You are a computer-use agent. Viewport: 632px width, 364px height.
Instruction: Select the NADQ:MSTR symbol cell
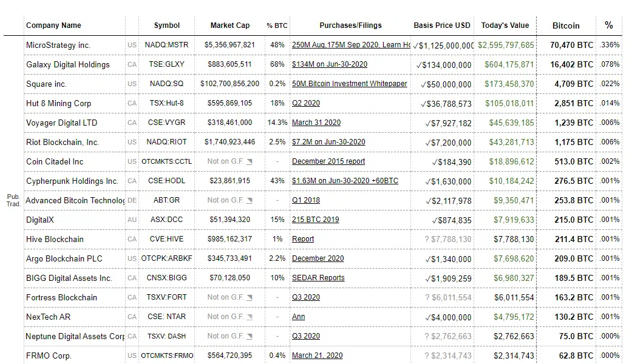point(167,45)
